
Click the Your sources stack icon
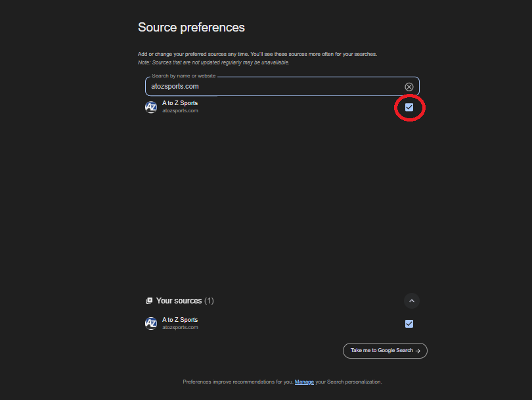point(149,301)
